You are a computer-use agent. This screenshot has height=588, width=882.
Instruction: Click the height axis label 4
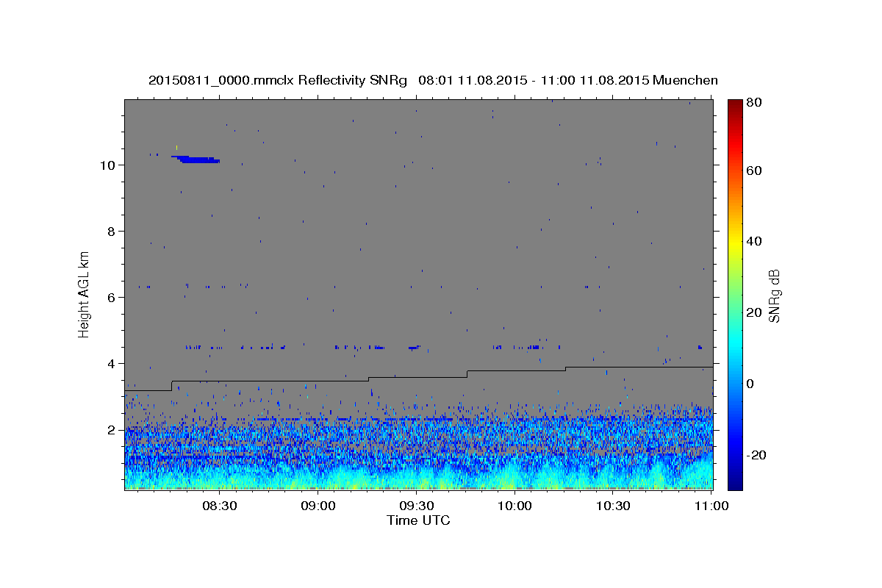point(112,364)
